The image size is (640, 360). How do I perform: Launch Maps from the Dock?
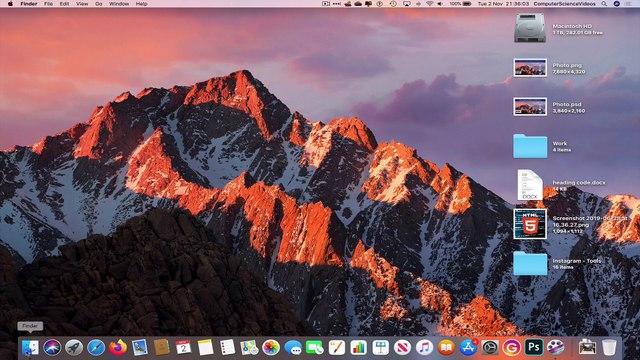[249, 348]
